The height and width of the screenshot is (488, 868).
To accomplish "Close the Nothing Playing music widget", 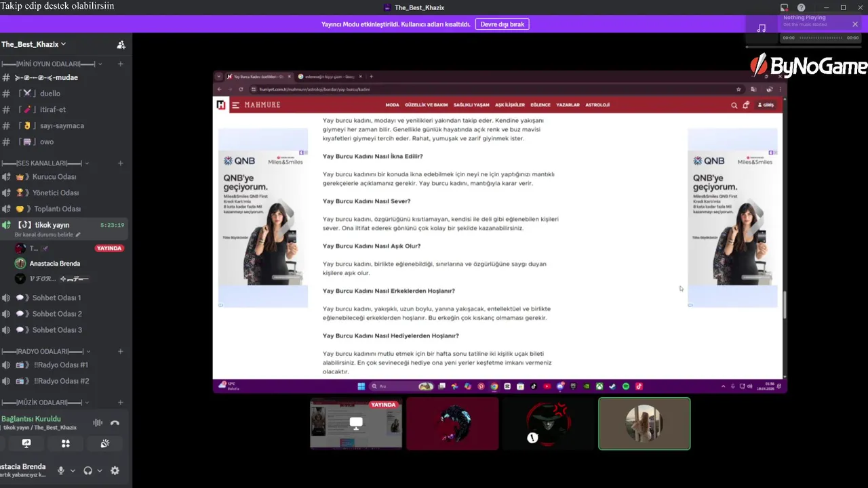I will (855, 24).
